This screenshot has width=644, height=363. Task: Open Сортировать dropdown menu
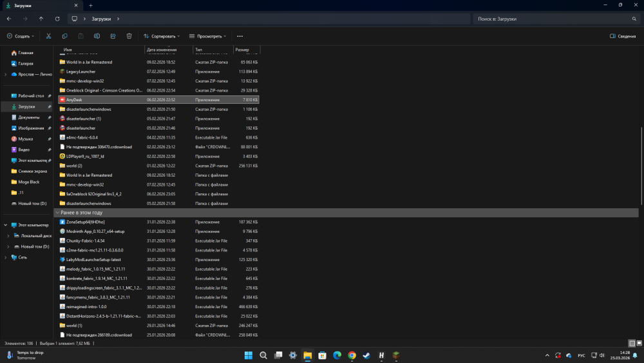162,36
